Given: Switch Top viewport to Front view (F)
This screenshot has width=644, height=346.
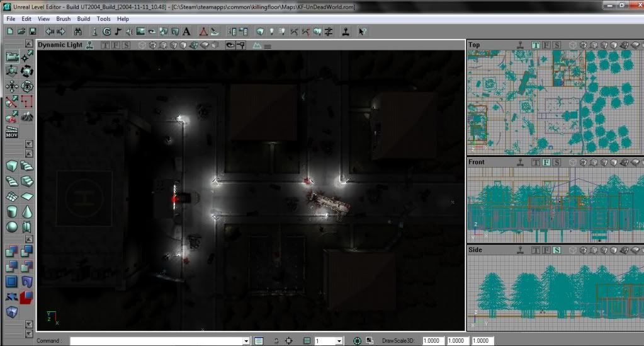Looking at the screenshot, I should [546, 45].
